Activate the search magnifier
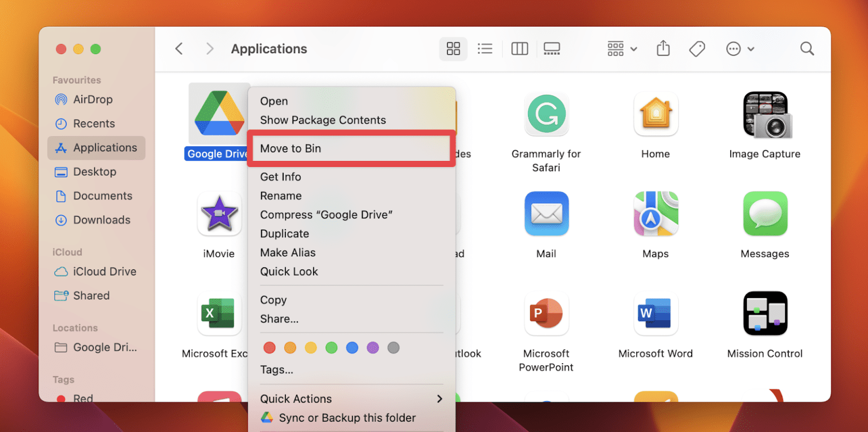 point(807,49)
